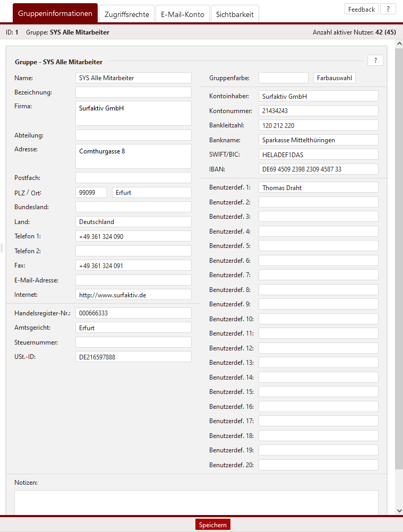Image resolution: width=403 pixels, height=532 pixels.
Task: Focus the IBAN input field
Action: pyautogui.click(x=318, y=169)
